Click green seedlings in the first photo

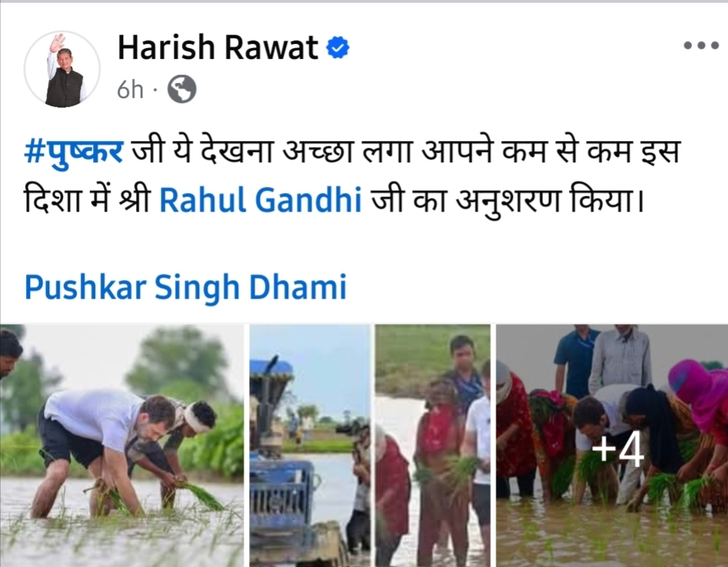tap(200, 495)
